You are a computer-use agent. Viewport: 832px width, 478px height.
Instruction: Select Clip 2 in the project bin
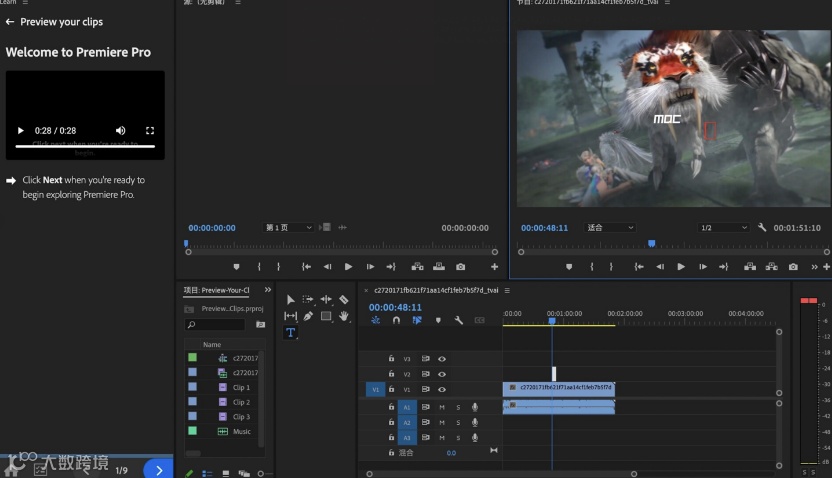(241, 402)
